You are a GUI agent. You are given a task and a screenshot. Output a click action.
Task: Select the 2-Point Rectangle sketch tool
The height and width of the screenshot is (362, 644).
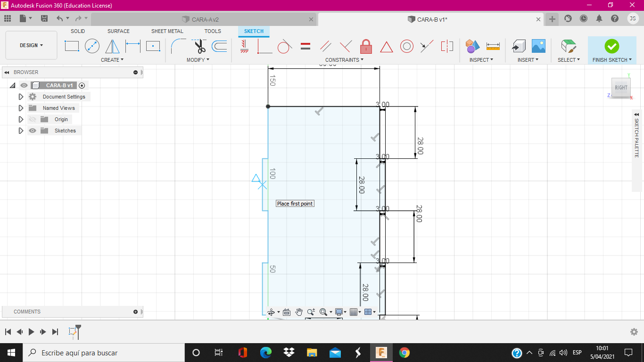[72, 46]
